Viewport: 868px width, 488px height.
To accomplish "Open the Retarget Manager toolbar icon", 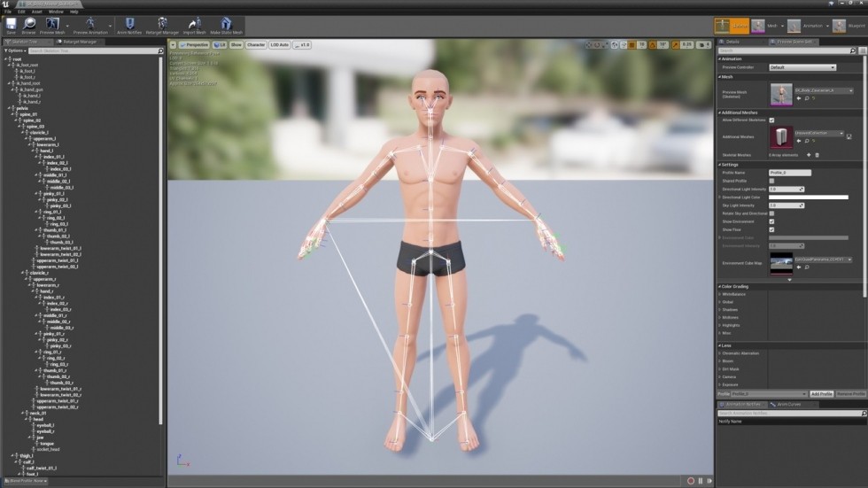I will click(x=162, y=26).
